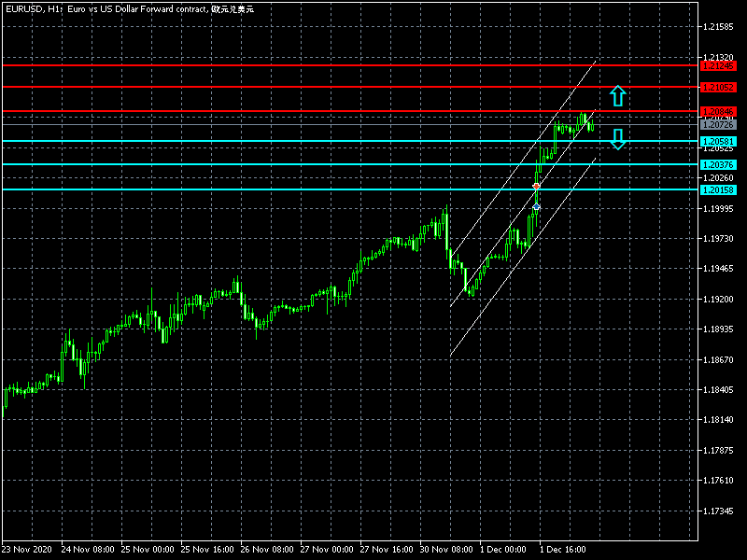Click the 1.17345 value on the price scale

717,511
